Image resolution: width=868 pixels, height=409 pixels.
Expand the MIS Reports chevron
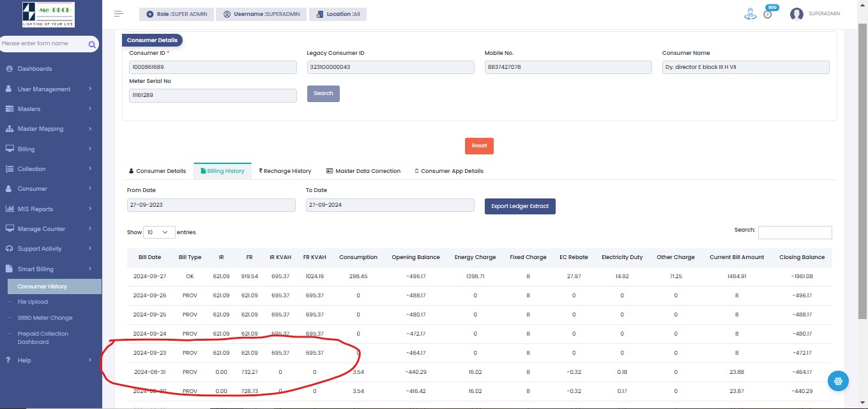[90, 209]
